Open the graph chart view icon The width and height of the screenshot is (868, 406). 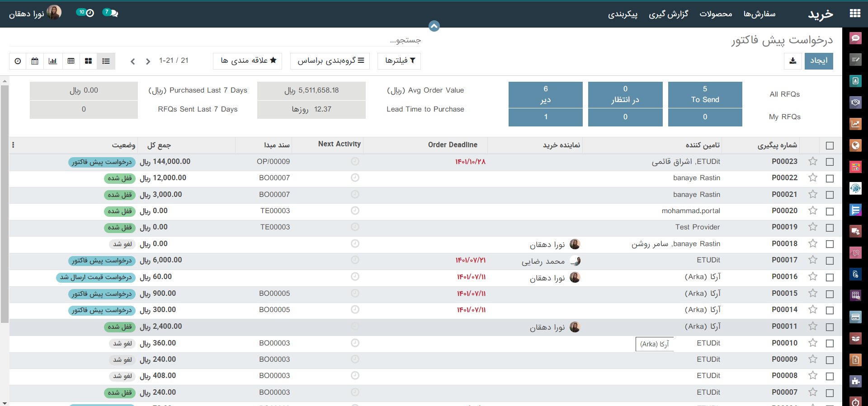point(53,61)
